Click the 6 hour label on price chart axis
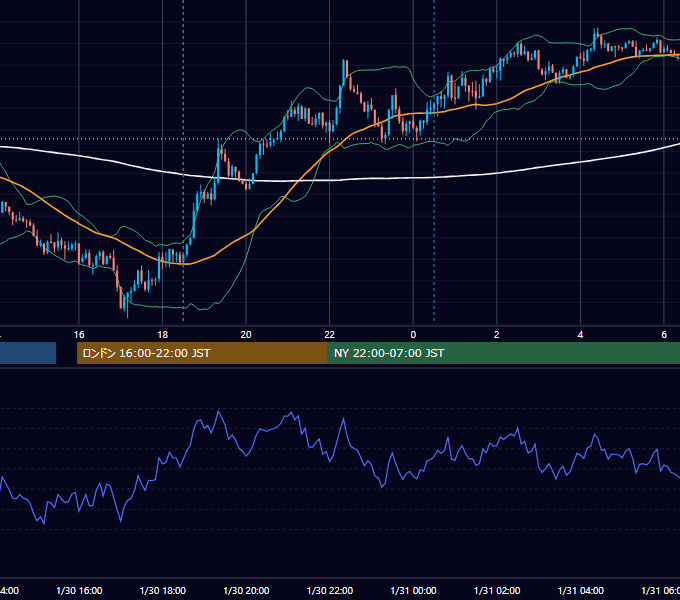680x600 pixels. [x=664, y=335]
